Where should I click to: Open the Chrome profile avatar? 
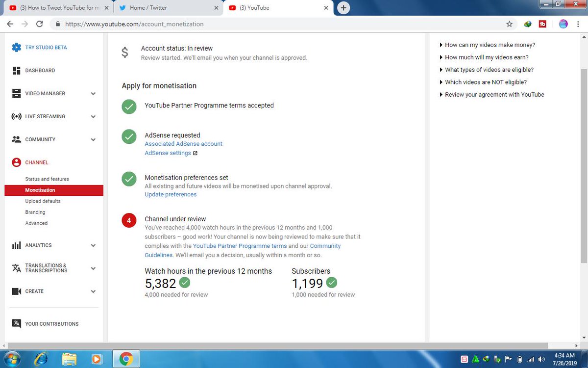point(563,24)
